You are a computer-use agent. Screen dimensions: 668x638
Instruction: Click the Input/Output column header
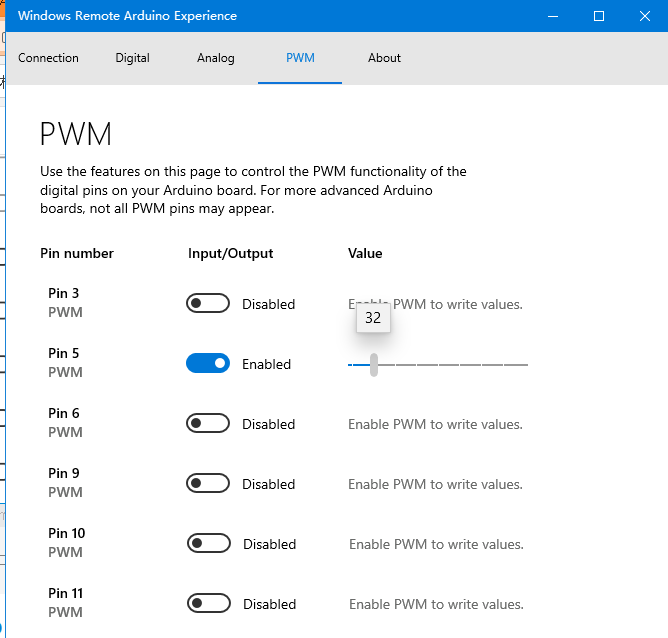click(x=230, y=254)
